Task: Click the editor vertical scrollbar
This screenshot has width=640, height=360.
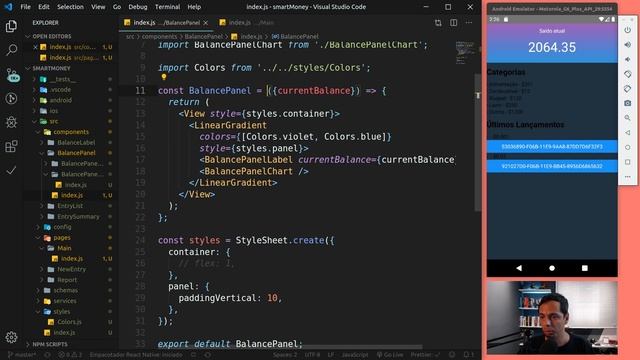Action: [478, 142]
